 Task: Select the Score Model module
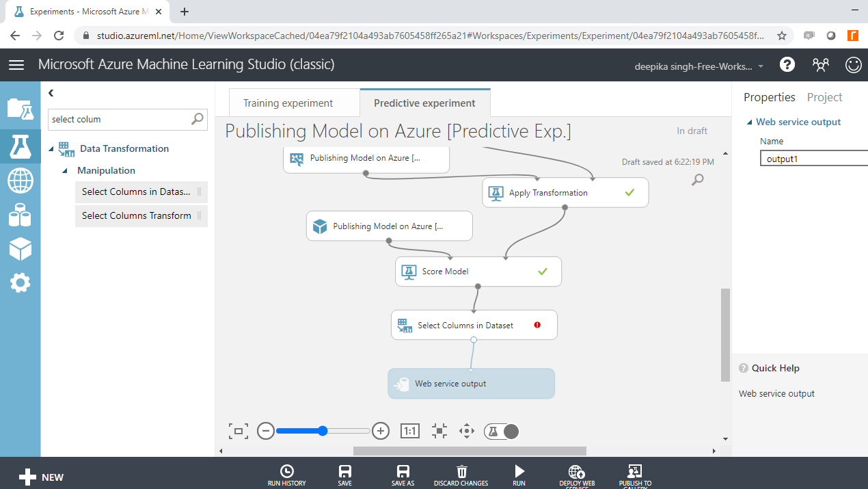(x=478, y=272)
